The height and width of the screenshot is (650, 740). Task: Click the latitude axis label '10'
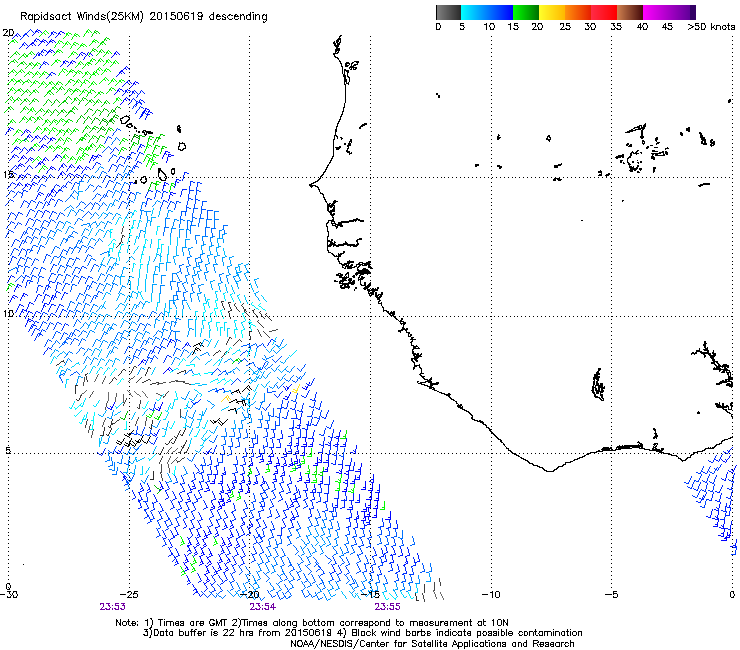coord(8,313)
